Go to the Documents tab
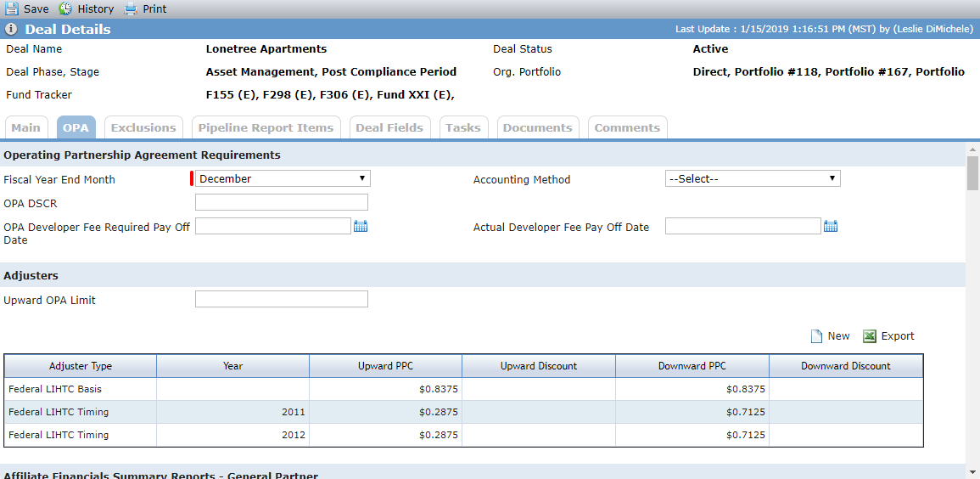Viewport: 980px width, 479px height. click(537, 127)
